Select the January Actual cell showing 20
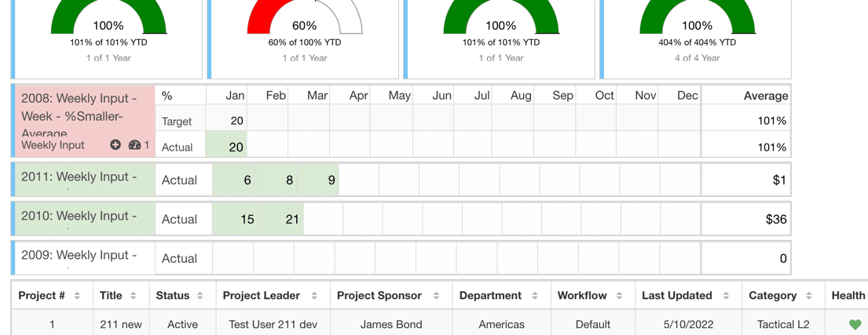Screen dimensions: 868x335 (x=226, y=147)
